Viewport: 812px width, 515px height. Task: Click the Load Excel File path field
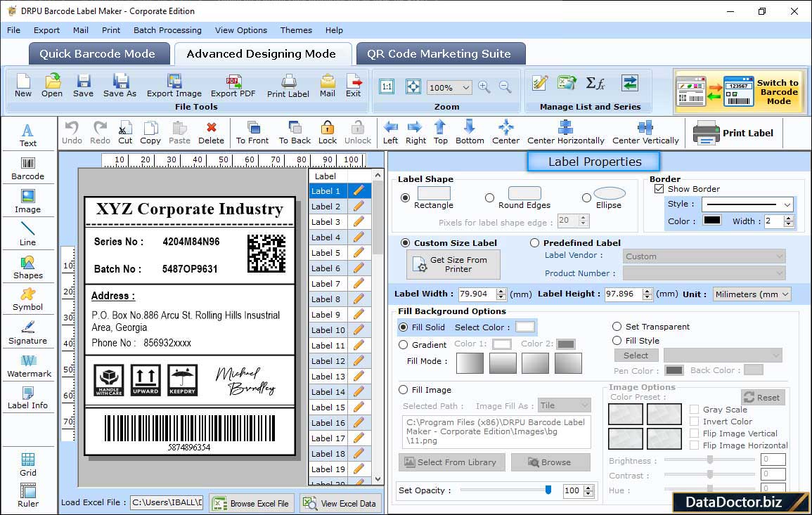pyautogui.click(x=167, y=502)
